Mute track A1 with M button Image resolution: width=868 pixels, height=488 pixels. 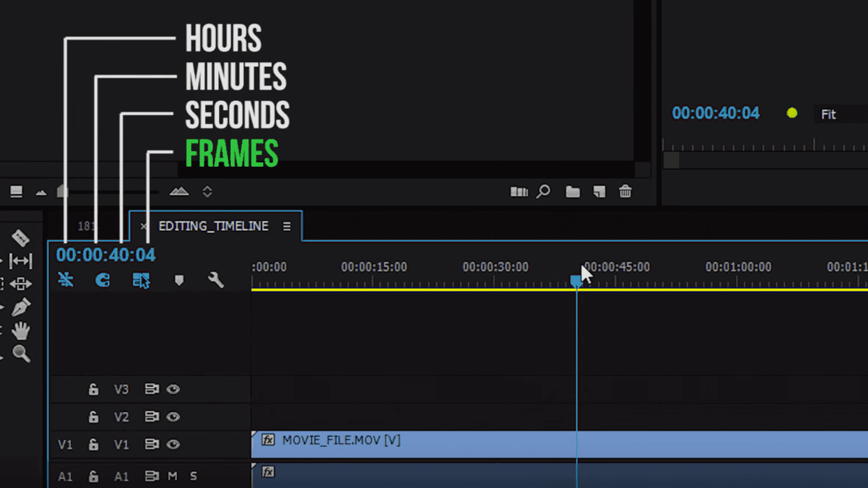pos(172,476)
